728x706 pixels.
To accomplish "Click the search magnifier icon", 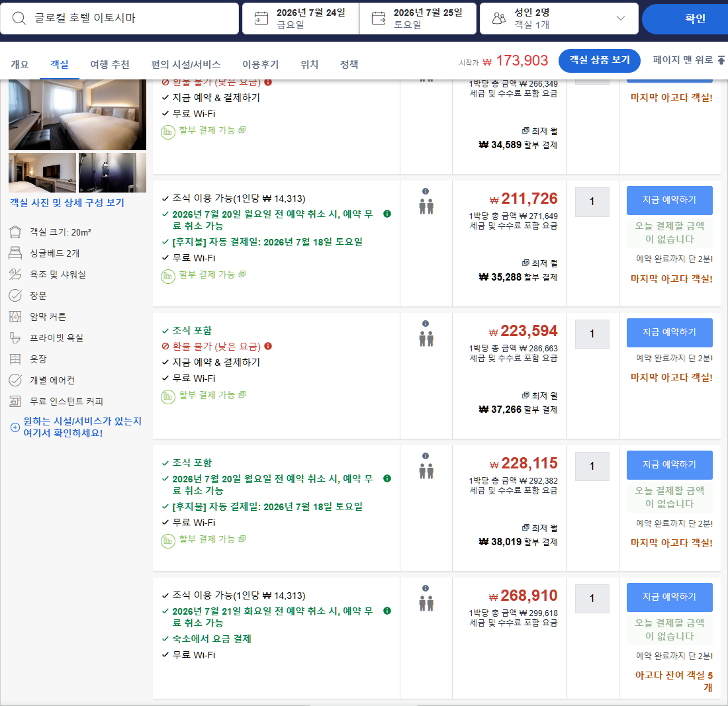I will pos(19,18).
